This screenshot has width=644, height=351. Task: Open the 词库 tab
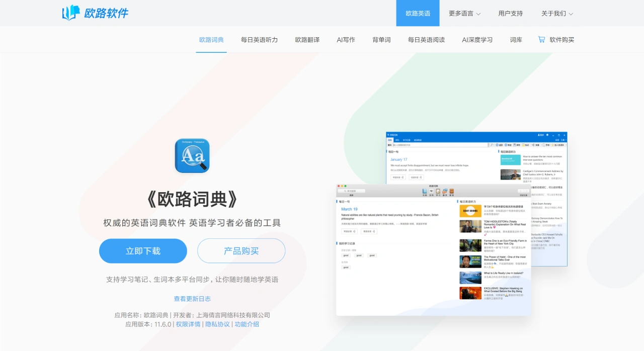(515, 39)
